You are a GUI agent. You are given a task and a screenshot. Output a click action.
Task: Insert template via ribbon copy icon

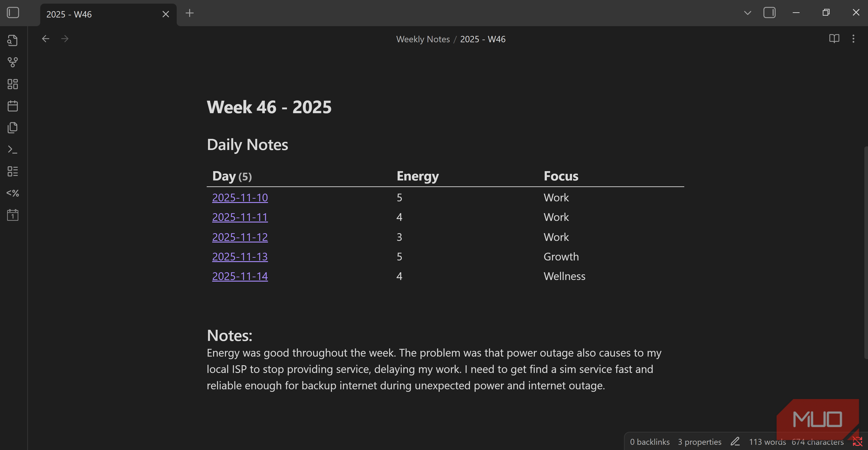point(13,128)
